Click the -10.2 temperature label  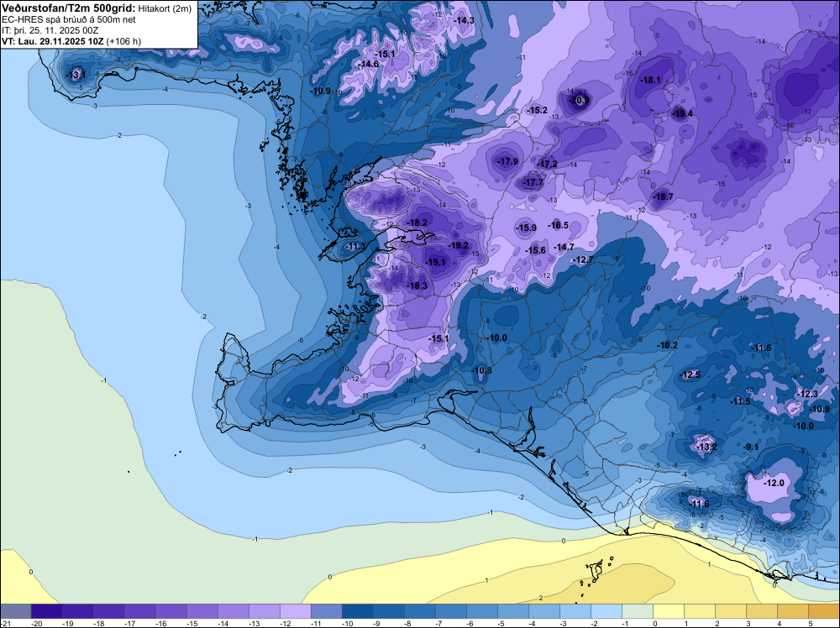click(x=668, y=345)
